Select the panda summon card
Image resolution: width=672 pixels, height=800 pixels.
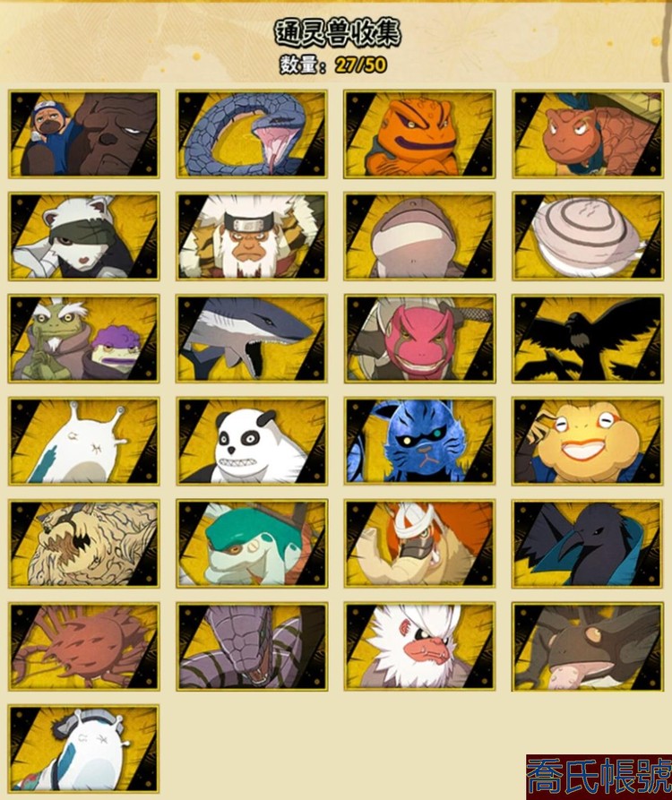point(252,442)
